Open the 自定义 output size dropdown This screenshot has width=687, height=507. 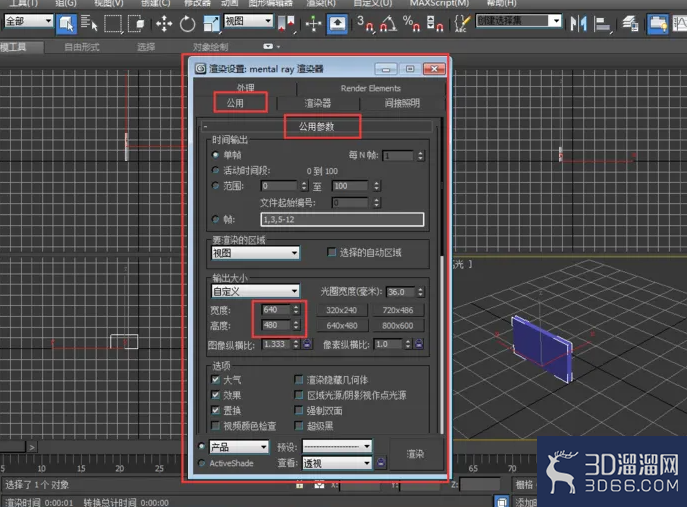[255, 291]
